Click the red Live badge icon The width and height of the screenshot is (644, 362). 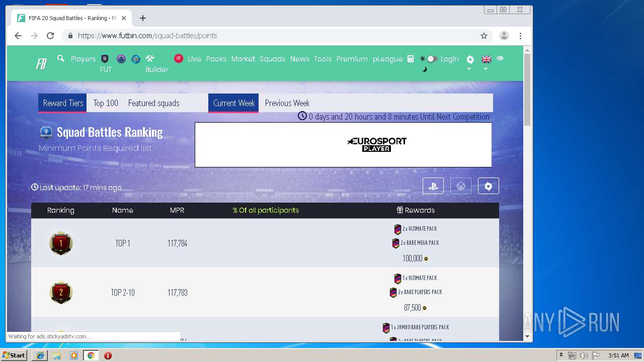(179, 58)
